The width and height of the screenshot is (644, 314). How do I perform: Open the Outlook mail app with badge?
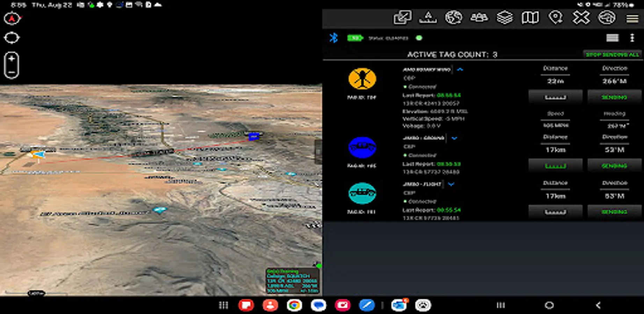coord(399,305)
